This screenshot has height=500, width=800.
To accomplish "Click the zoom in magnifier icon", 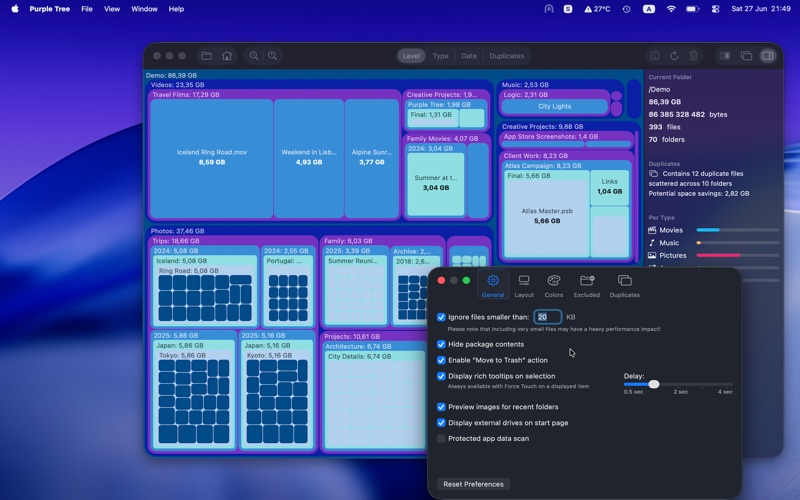I will (272, 56).
